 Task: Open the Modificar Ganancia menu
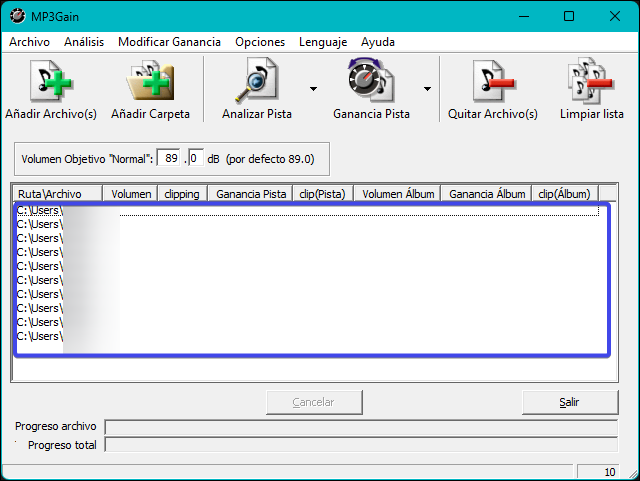tap(169, 42)
